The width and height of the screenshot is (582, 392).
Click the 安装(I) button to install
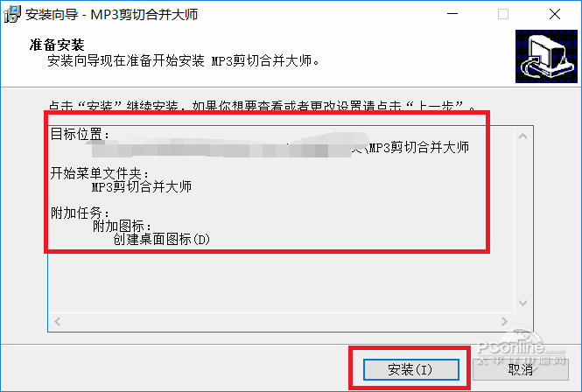410,369
